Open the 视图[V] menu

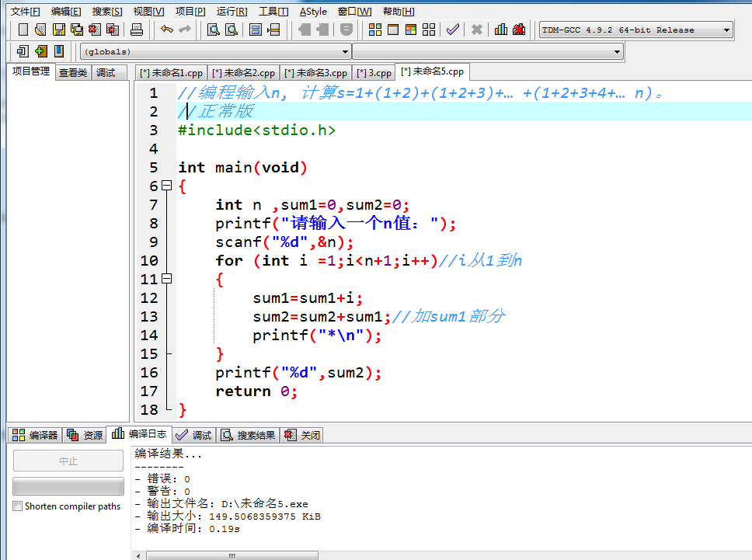148,12
